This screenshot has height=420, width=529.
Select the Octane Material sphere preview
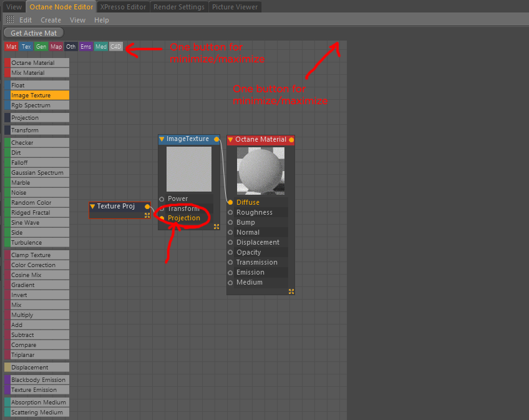(x=261, y=171)
